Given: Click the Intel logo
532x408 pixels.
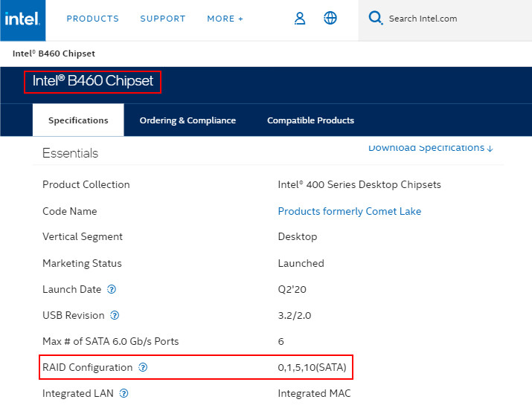Looking at the screenshot, I should tap(23, 20).
